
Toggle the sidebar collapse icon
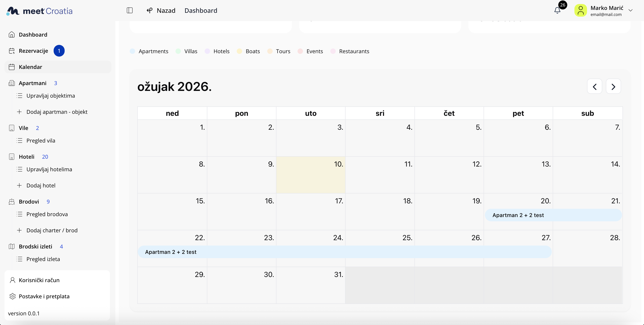click(129, 11)
